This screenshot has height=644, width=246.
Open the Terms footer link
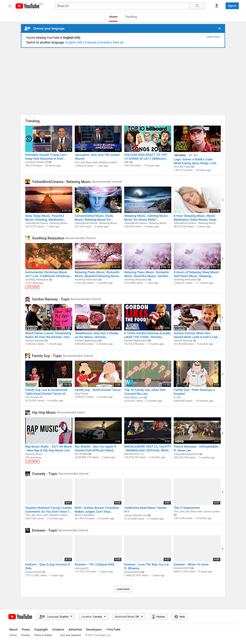click(x=13, y=635)
